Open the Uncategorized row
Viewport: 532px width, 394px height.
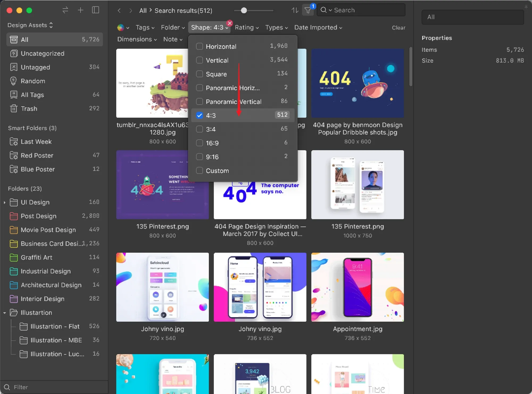tap(55, 53)
